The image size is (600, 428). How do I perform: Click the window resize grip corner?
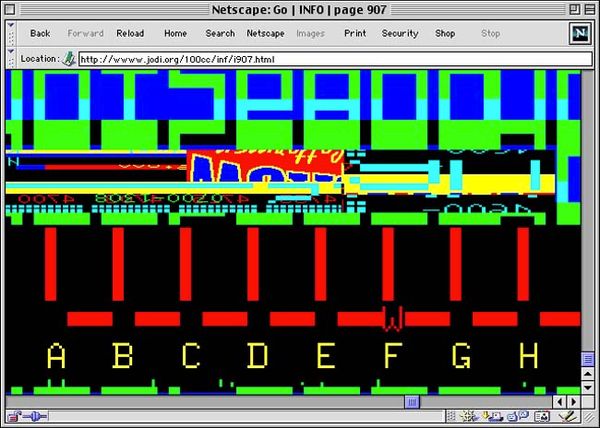click(589, 416)
